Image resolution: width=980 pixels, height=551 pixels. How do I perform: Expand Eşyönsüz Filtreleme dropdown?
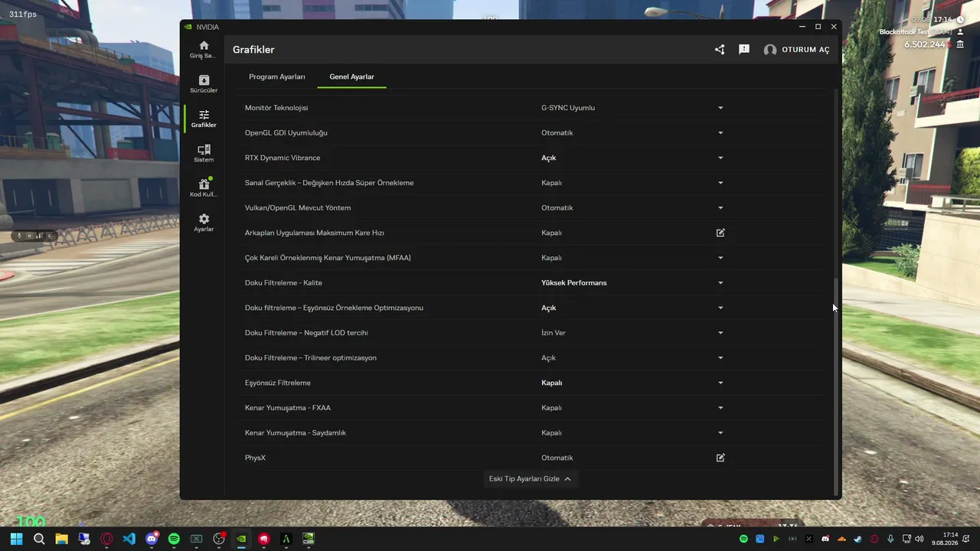click(x=720, y=383)
